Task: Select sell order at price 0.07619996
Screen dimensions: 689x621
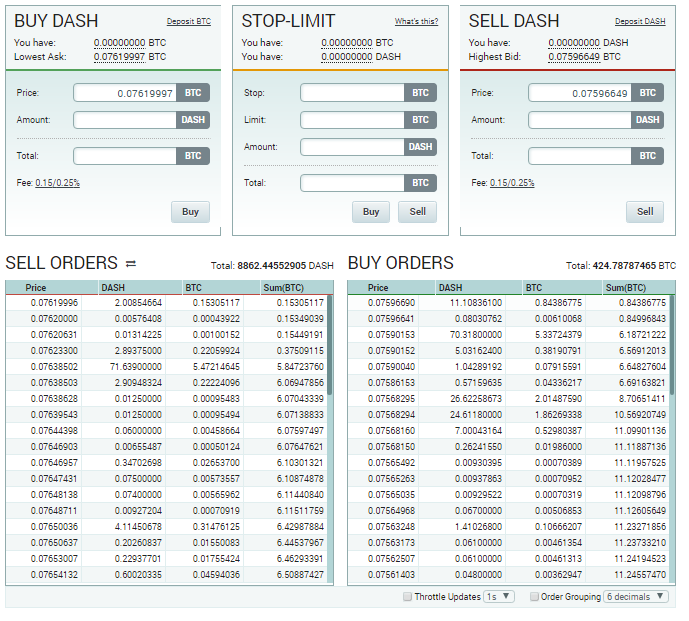Action: [x=167, y=303]
